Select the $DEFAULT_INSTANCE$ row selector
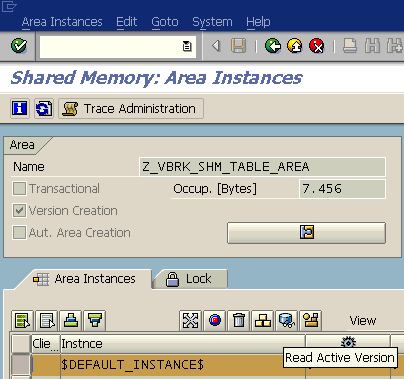The image size is (404, 379). pyautogui.click(x=21, y=364)
